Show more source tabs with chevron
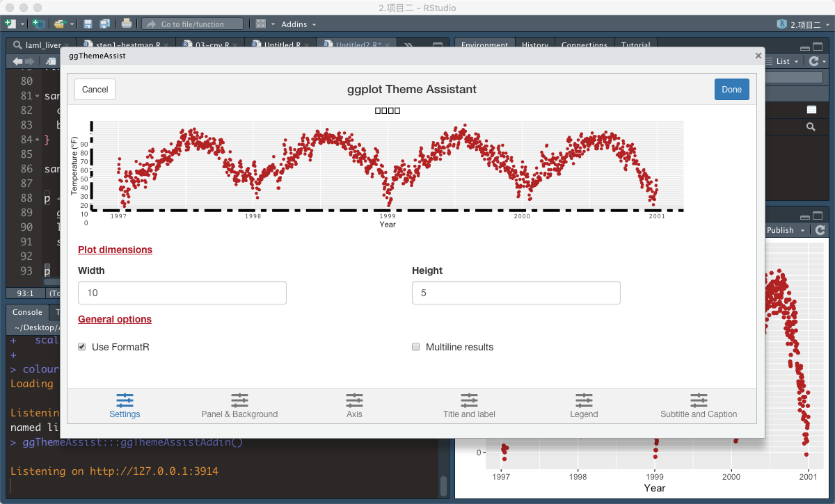Screen dimensions: 835x504 pyautogui.click(x=408, y=45)
